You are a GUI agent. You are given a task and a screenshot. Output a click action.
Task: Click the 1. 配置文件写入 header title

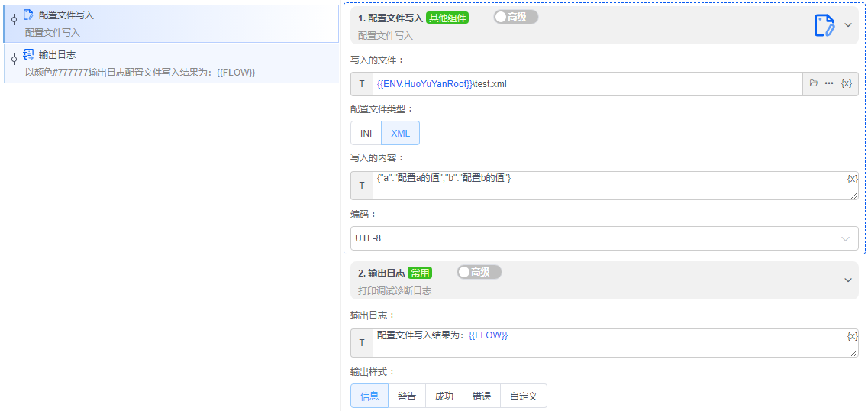tap(390, 18)
